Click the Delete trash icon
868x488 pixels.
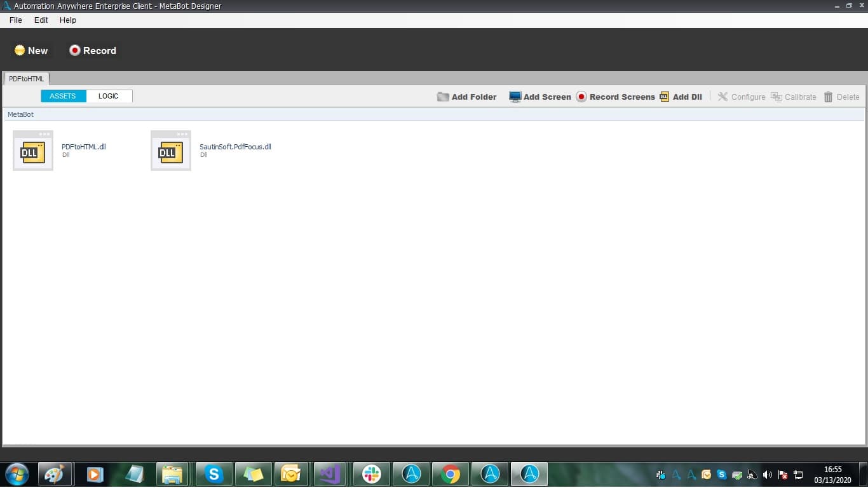pos(828,97)
